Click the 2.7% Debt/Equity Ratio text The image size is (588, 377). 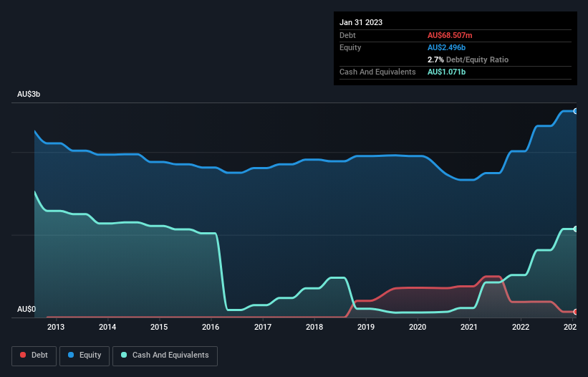pyautogui.click(x=468, y=59)
